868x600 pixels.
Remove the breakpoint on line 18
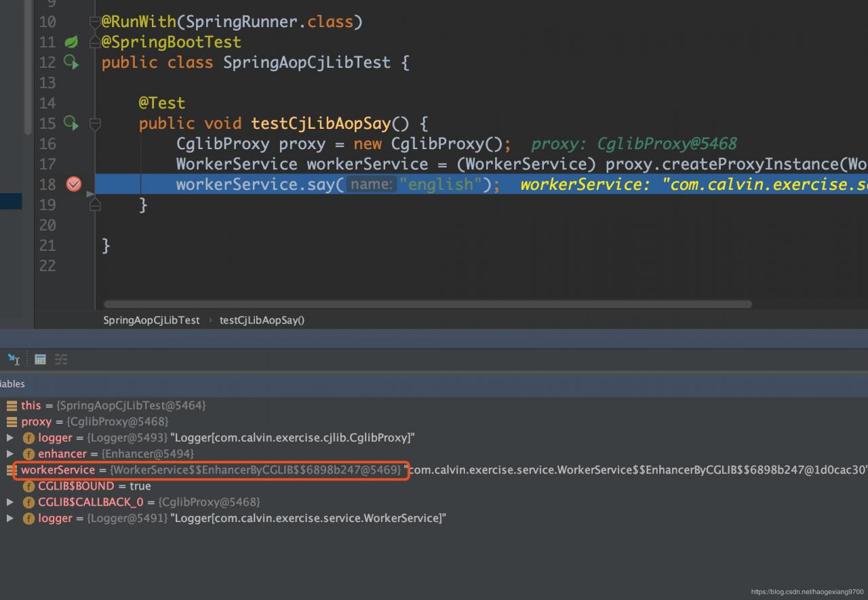pos(73,184)
